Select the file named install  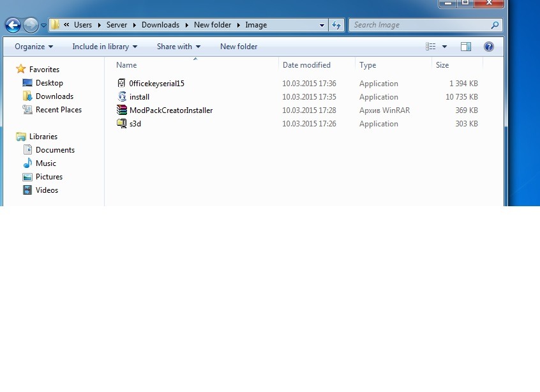click(x=140, y=97)
